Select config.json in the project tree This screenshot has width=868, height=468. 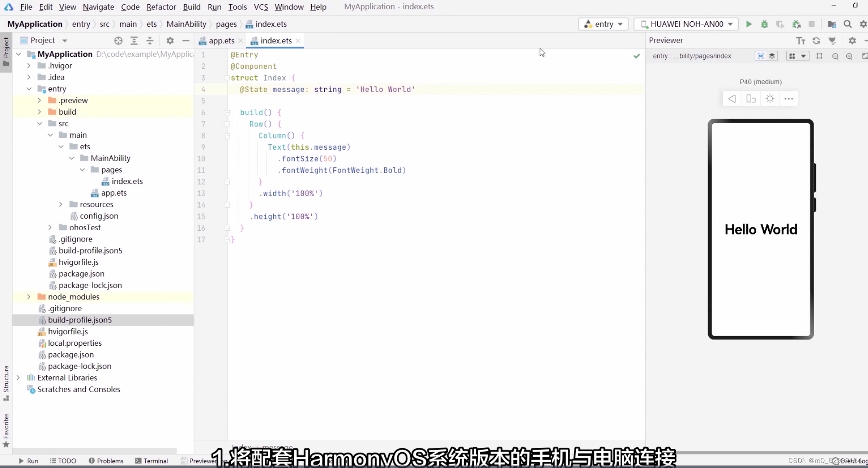(99, 216)
